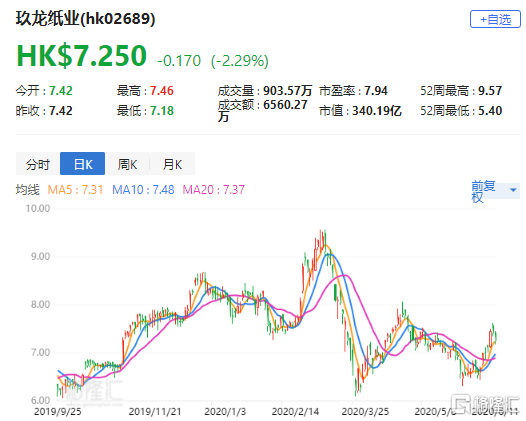Image resolution: width=526 pixels, height=421 pixels.
Task: Click MA20 : 7.37 indicator label
Action: click(214, 190)
